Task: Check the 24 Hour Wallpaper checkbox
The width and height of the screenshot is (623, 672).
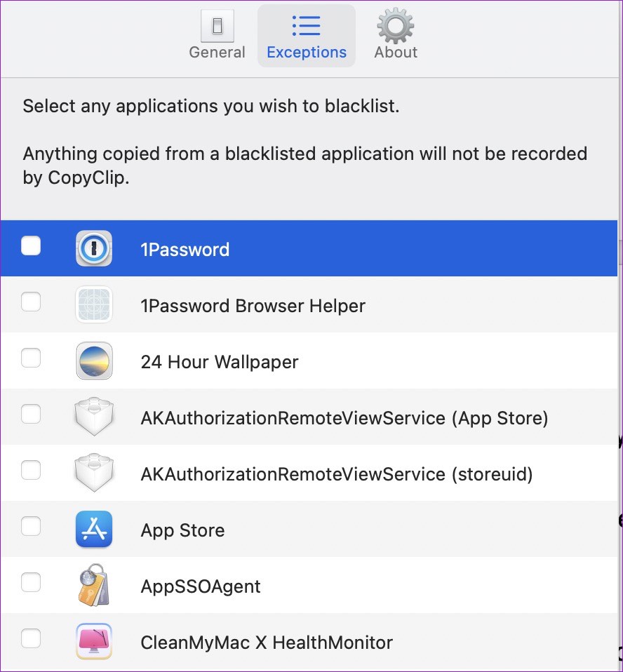Action: coord(31,358)
